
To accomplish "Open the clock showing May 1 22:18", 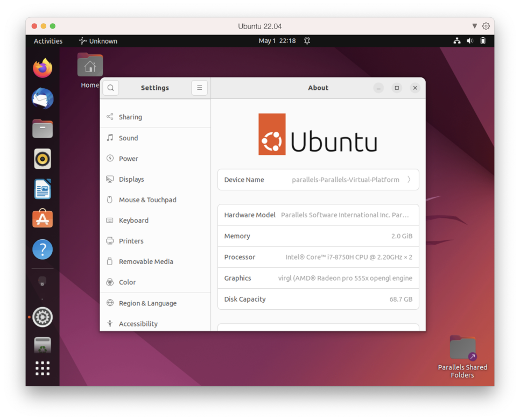I will [277, 41].
